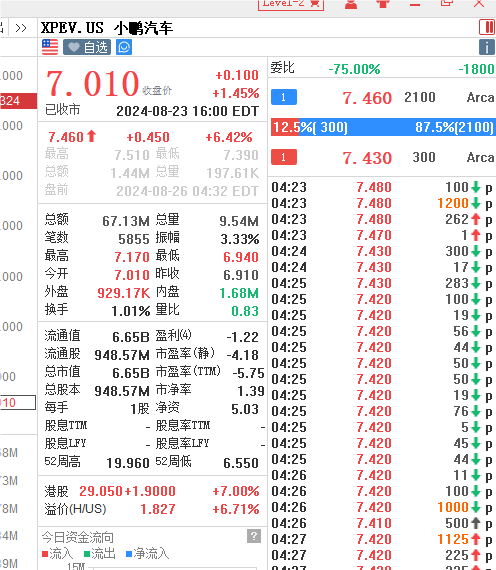Select the bid price 7.430
Viewport: 496px width, 570px height.
point(367,158)
